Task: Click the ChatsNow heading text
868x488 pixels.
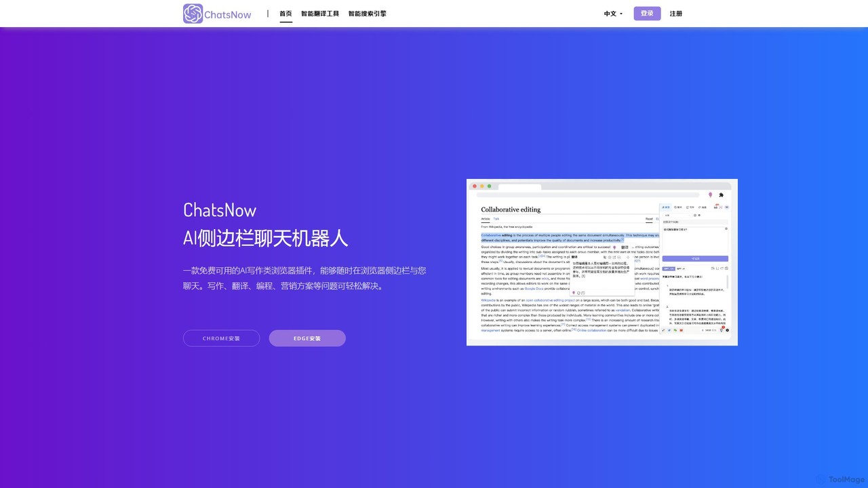Action: click(x=220, y=210)
